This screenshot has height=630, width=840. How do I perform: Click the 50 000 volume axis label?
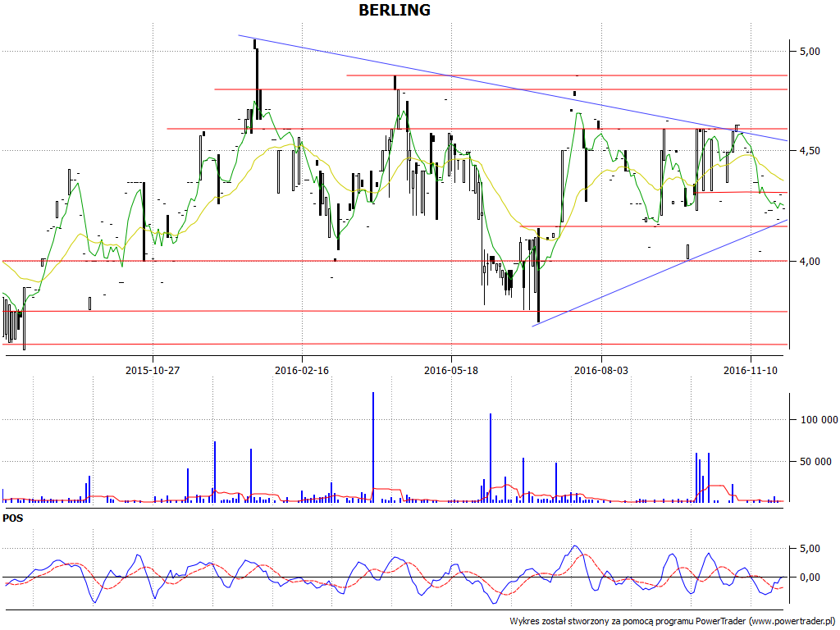815,461
